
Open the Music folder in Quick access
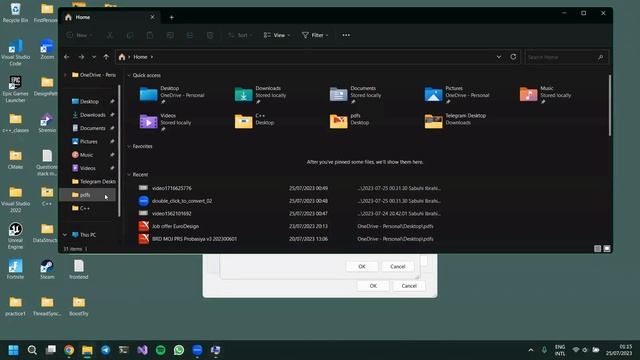click(546, 95)
